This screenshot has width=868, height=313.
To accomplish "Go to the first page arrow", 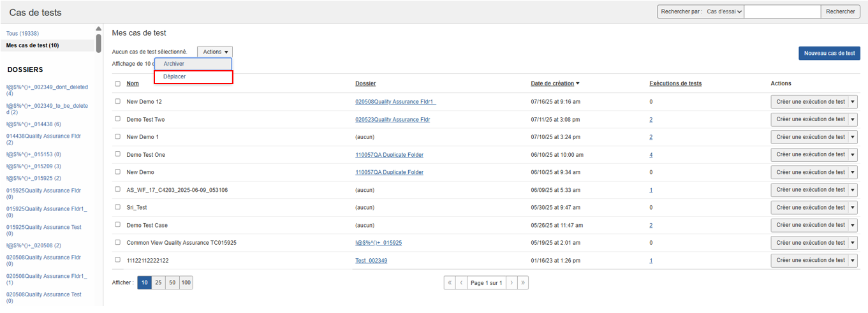I will (450, 283).
